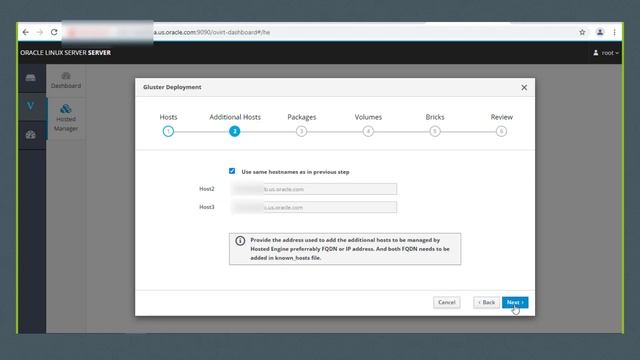Reload the page with refresh icon
The image size is (640, 360).
(x=54, y=32)
